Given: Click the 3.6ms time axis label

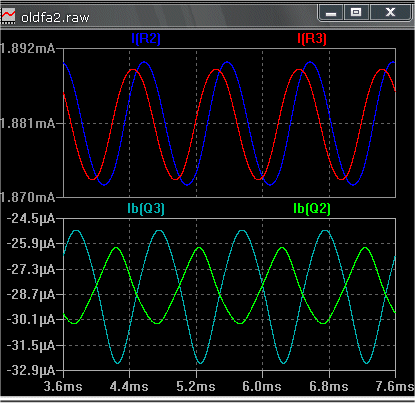Looking at the screenshot, I should point(63,387).
